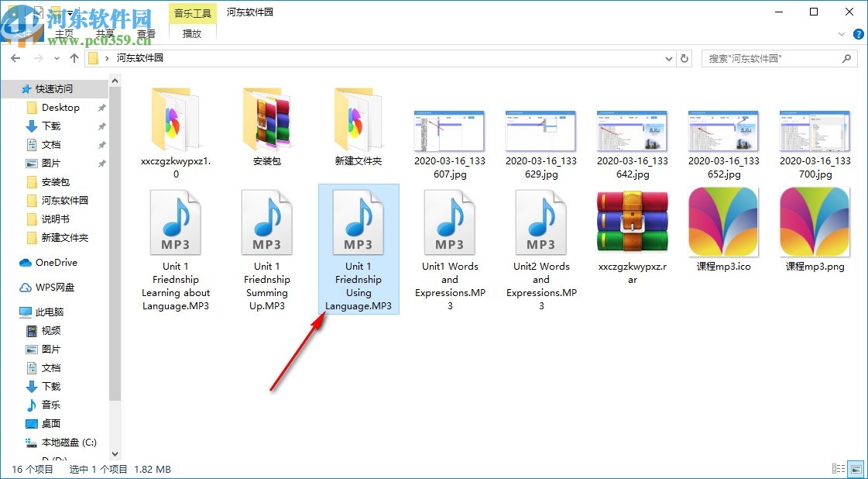868x479 pixels.
Task: Click the Back navigation button
Action: point(15,58)
